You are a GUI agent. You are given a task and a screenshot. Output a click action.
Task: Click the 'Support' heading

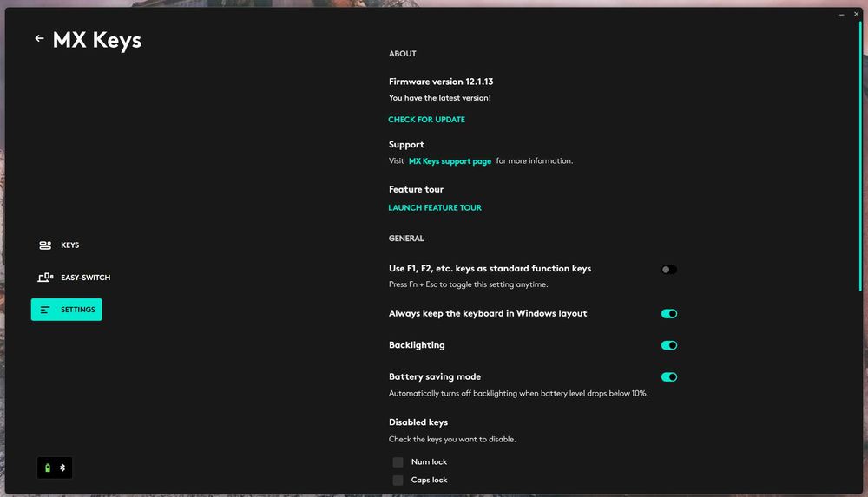(406, 145)
